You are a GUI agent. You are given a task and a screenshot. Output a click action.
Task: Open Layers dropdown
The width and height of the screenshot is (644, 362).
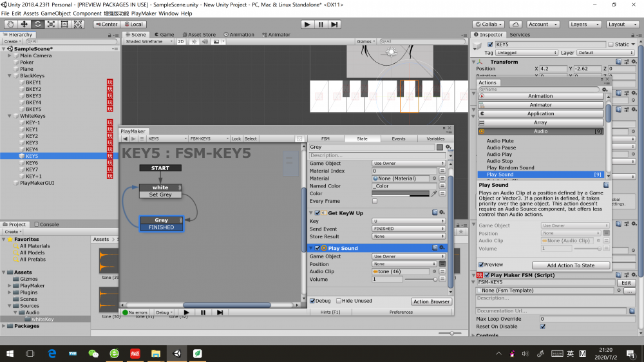point(585,24)
